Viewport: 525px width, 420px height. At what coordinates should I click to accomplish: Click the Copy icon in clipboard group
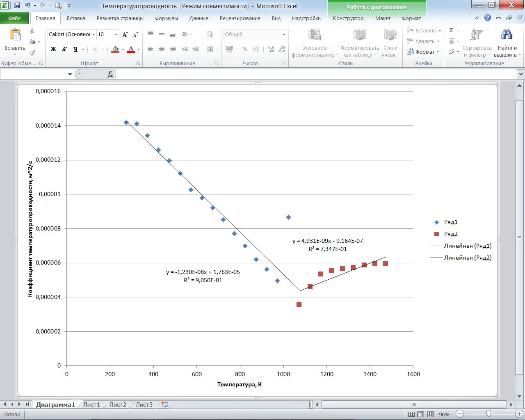pyautogui.click(x=32, y=42)
